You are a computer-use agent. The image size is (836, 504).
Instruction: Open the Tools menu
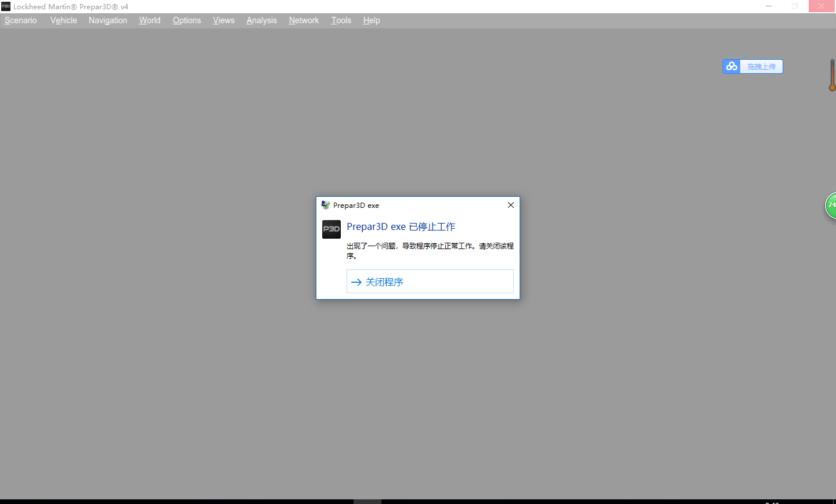[x=341, y=20]
